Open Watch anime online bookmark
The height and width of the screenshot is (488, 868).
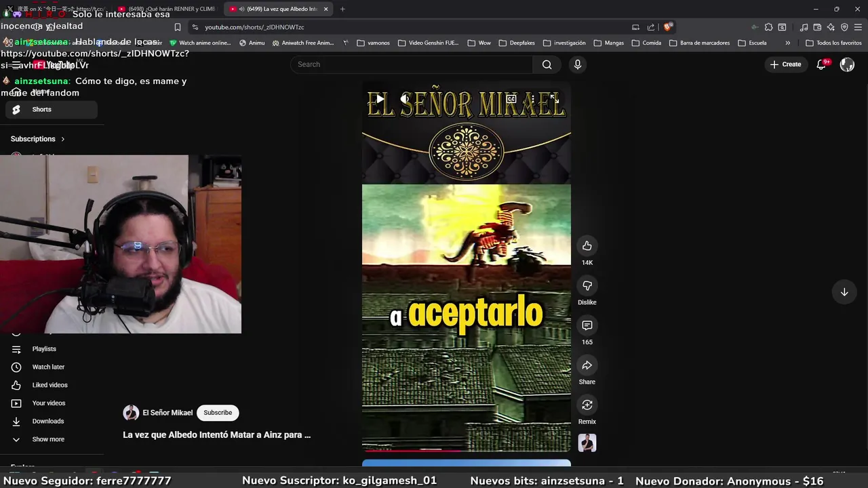200,43
